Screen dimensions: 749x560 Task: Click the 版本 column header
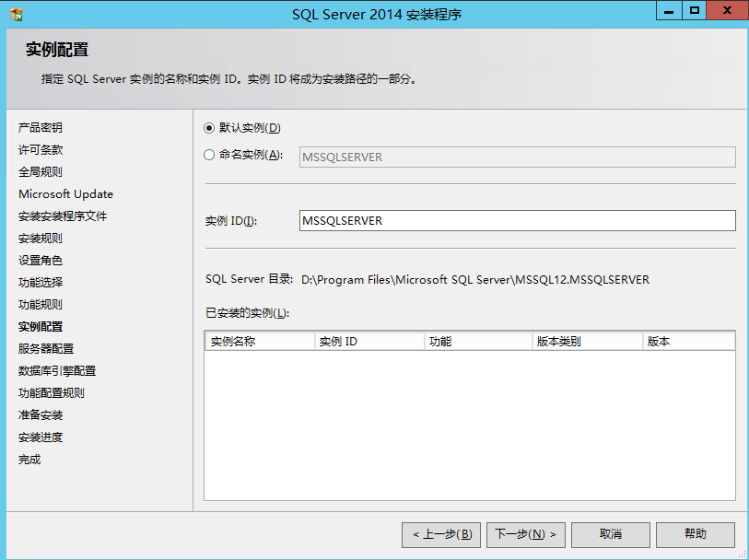pos(689,342)
